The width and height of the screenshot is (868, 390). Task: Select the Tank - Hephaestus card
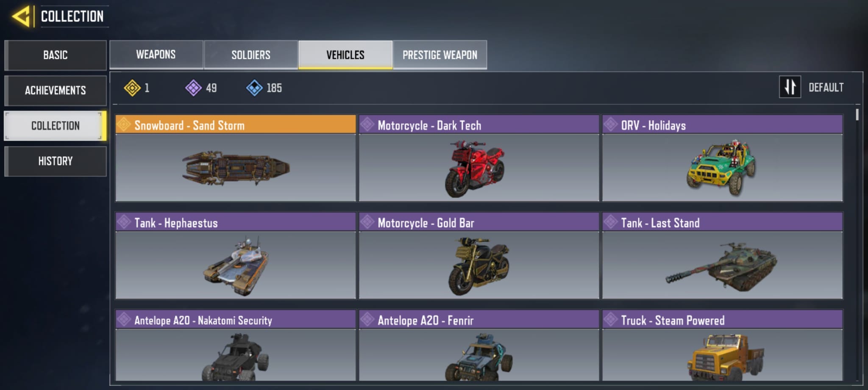coord(236,256)
